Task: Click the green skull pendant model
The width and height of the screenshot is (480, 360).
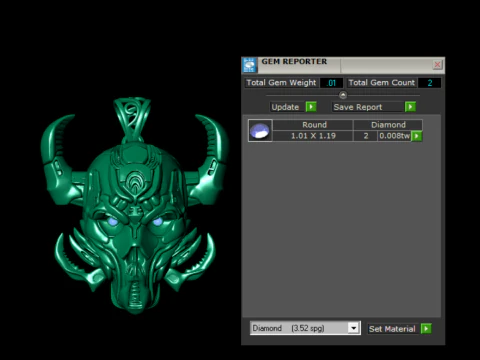Action: (135, 206)
